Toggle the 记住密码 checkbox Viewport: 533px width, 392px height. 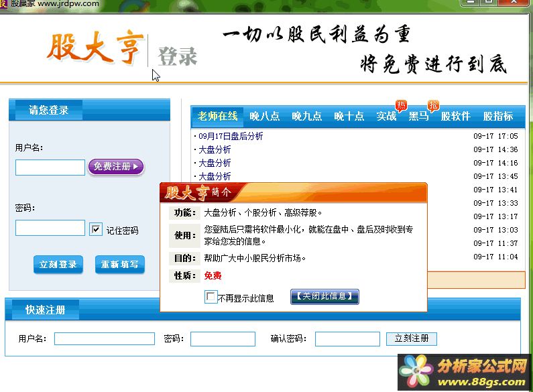(96, 229)
